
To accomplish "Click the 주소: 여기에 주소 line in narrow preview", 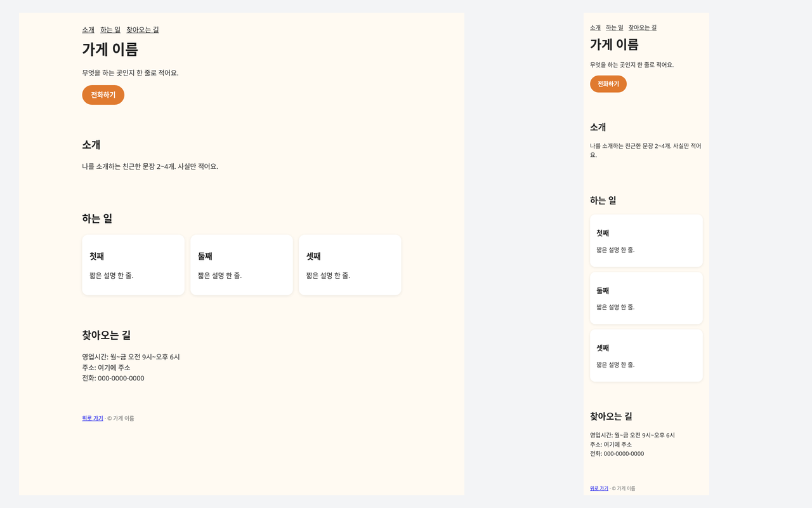I will click(x=611, y=444).
